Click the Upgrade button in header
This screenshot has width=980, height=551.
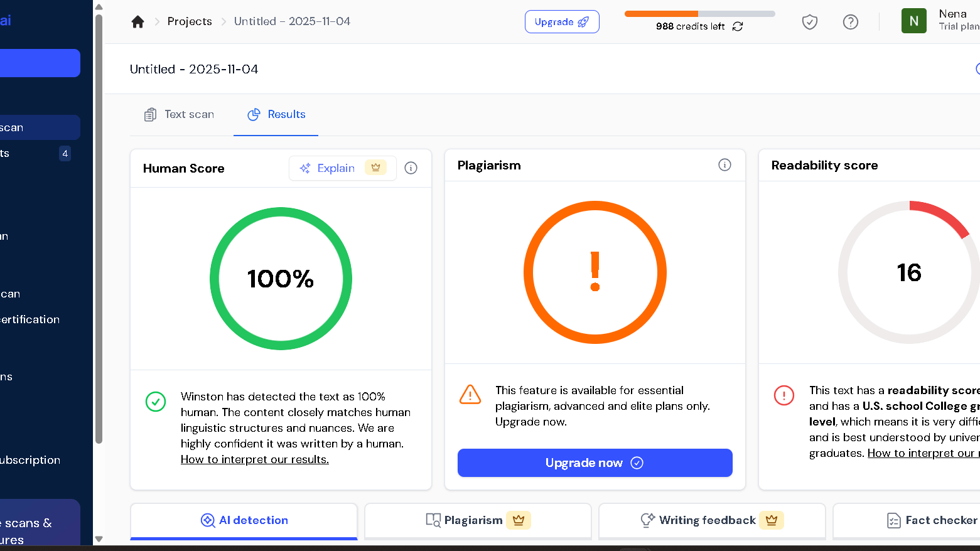(562, 22)
